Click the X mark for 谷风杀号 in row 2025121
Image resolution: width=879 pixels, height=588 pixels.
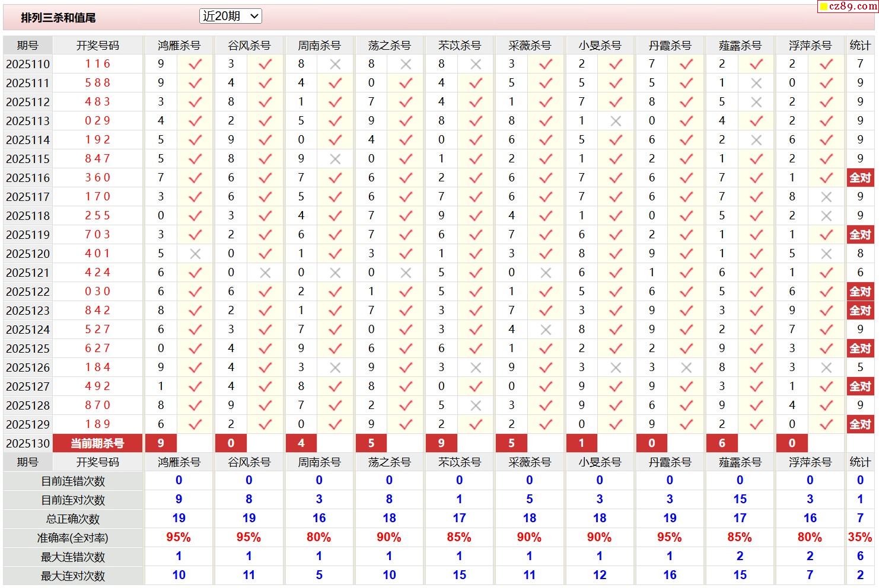point(265,273)
